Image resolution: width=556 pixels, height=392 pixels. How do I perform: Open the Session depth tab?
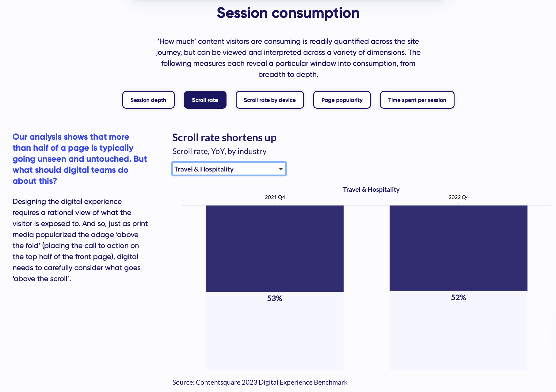[x=148, y=100]
